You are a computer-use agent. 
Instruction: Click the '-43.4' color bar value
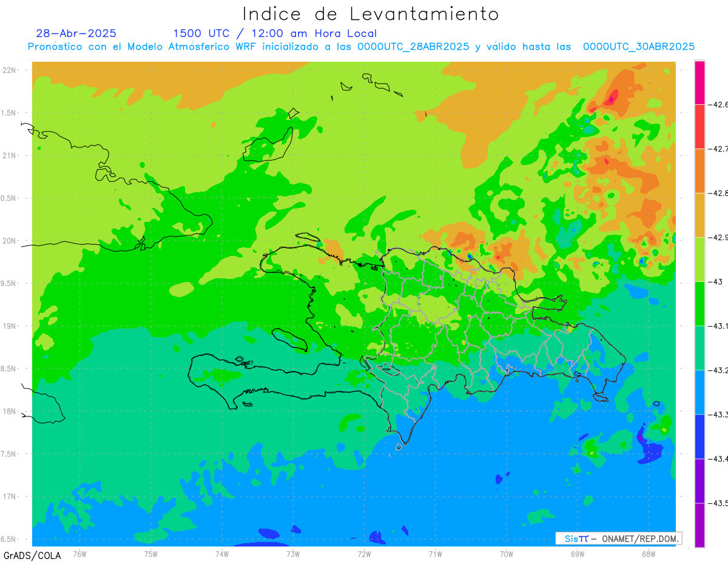pyautogui.click(x=719, y=459)
